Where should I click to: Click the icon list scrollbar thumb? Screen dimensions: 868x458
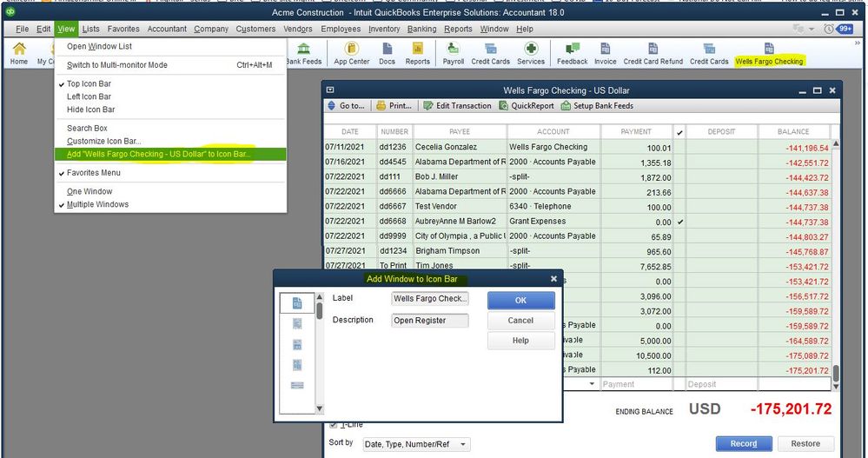[320, 310]
